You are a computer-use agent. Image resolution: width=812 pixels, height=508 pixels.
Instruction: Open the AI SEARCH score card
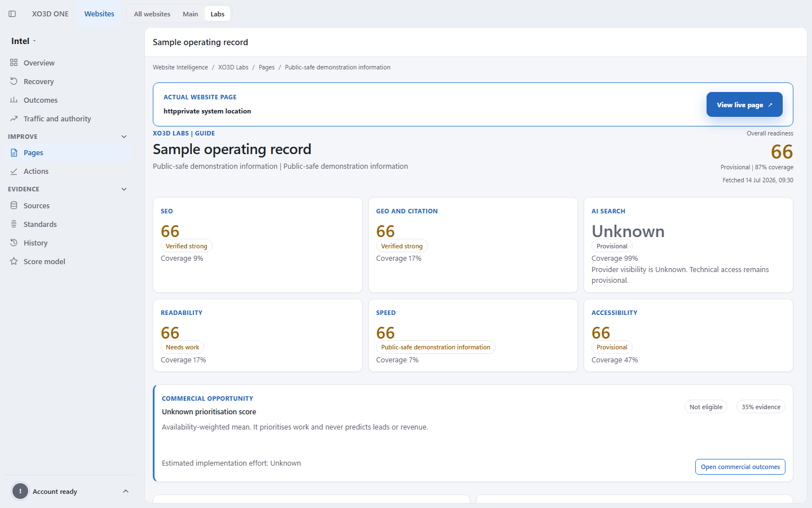tap(689, 245)
